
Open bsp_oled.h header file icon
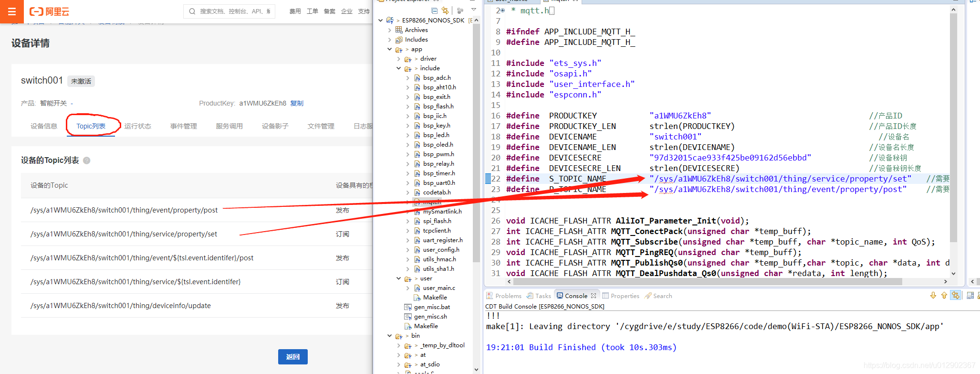[417, 145]
